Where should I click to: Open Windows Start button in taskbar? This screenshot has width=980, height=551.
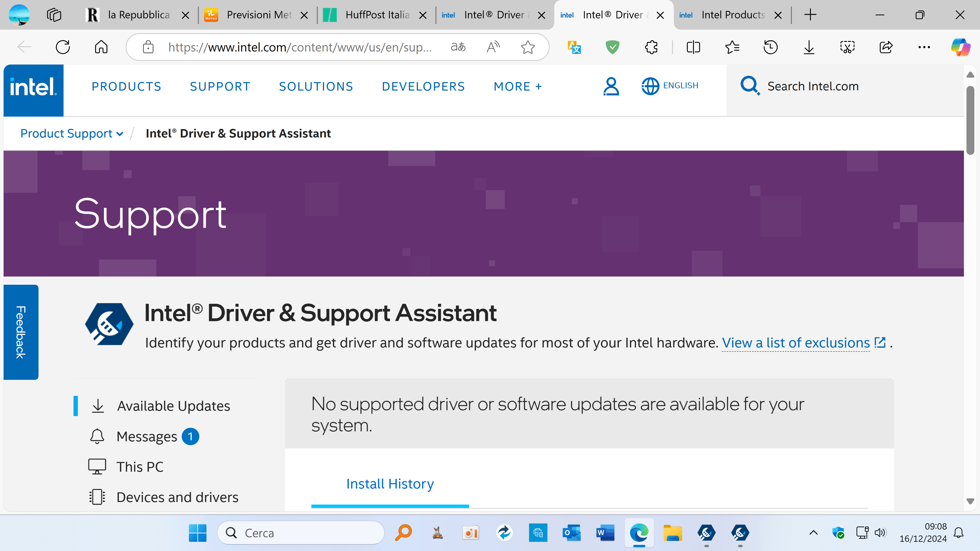[198, 533]
